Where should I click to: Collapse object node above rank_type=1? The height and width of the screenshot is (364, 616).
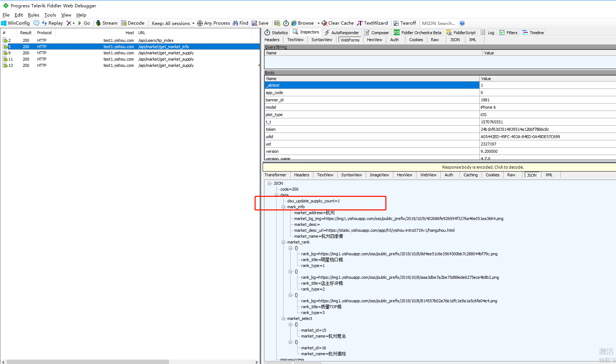290,248
